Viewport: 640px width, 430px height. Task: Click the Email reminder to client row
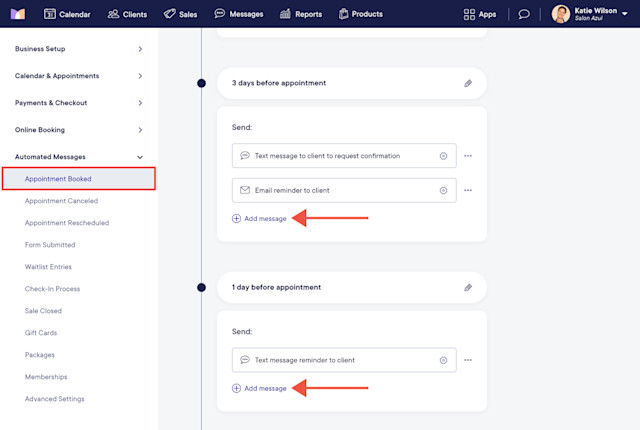(x=344, y=191)
